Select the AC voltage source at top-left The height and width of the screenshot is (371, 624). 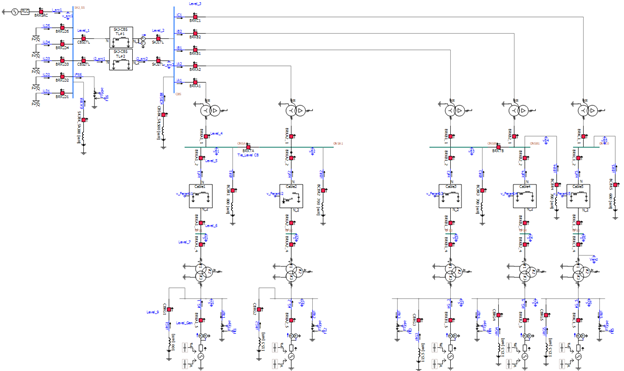[x=14, y=12]
